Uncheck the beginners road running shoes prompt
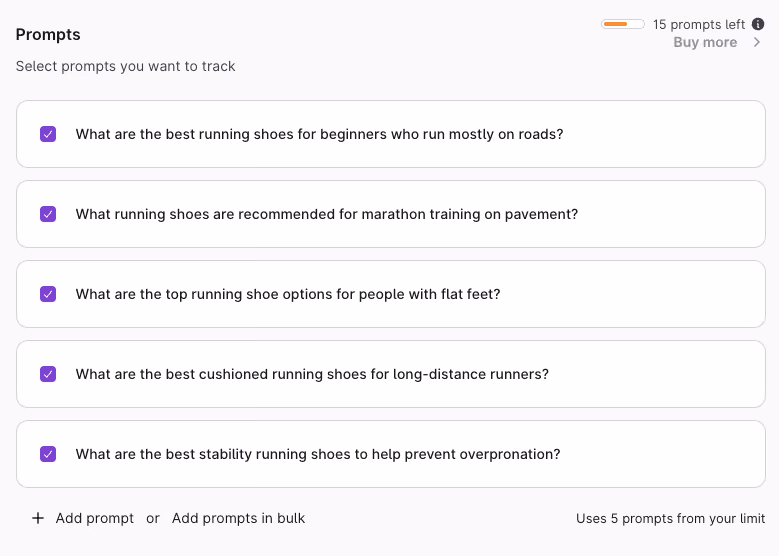The height and width of the screenshot is (556, 779). pyautogui.click(x=48, y=134)
